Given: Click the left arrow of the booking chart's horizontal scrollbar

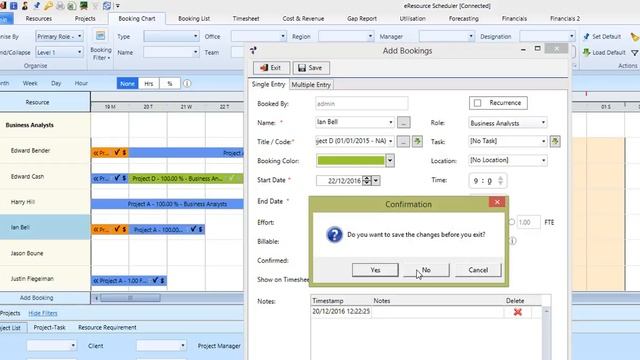Looking at the screenshot, I should [x=96, y=298].
